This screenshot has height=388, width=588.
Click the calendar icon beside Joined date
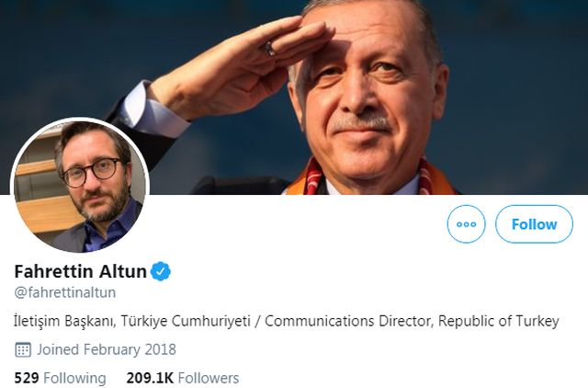23,349
